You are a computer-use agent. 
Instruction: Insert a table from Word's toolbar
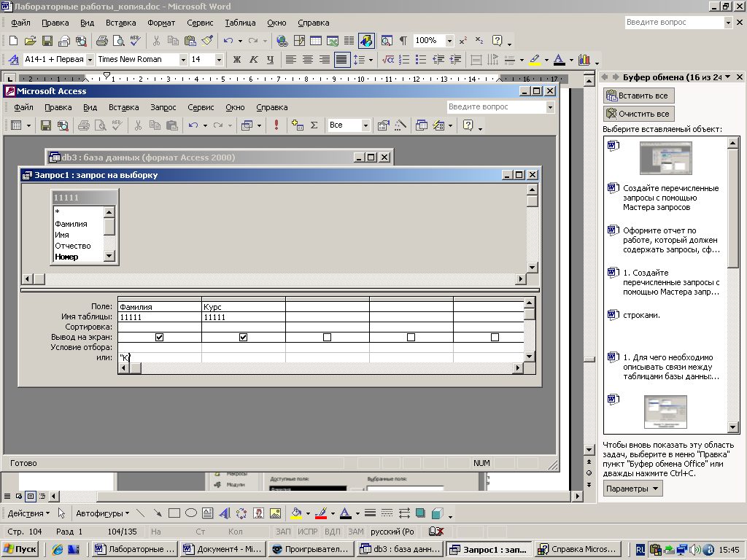315,41
